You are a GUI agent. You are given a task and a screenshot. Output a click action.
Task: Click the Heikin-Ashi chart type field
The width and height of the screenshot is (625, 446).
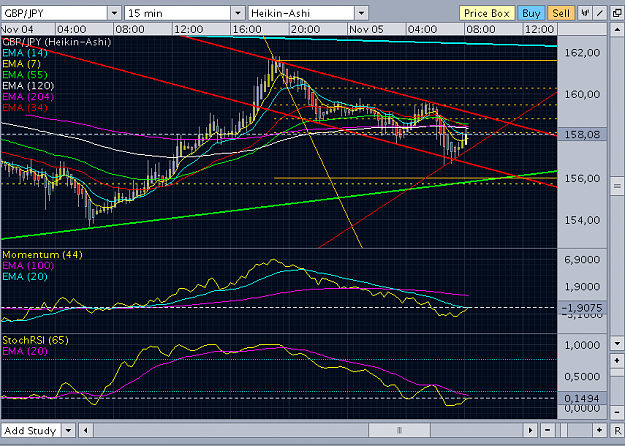tap(301, 13)
